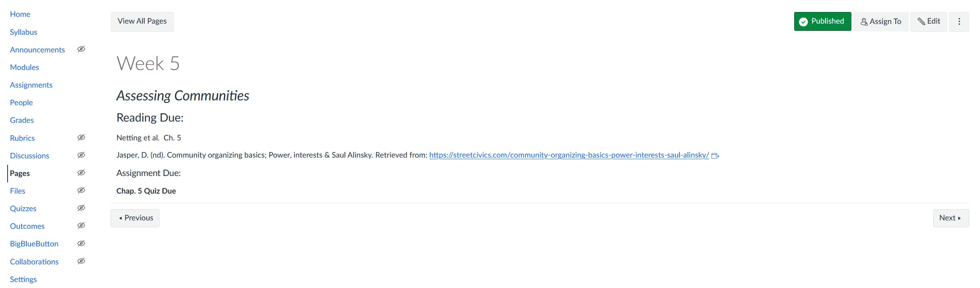Screen dimensions: 980x288
Task: Open Grades in course navigation
Action: pyautogui.click(x=22, y=120)
